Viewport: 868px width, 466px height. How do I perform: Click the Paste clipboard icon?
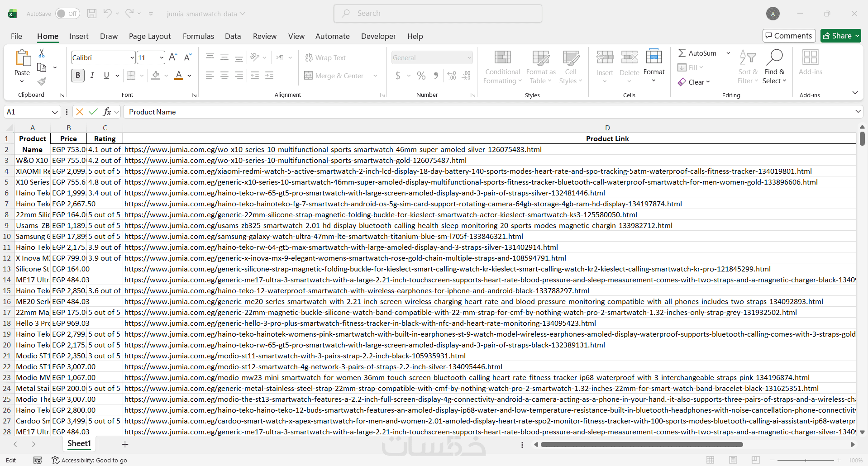(22, 58)
